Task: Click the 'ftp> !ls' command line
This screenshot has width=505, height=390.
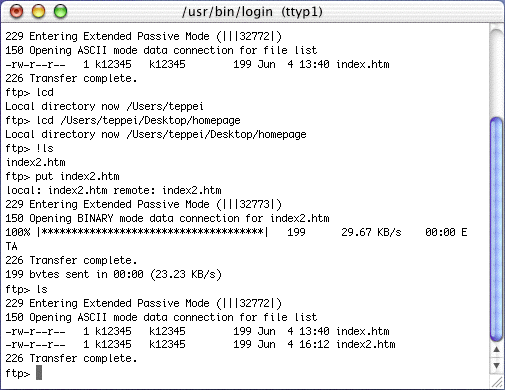Action: 29,148
